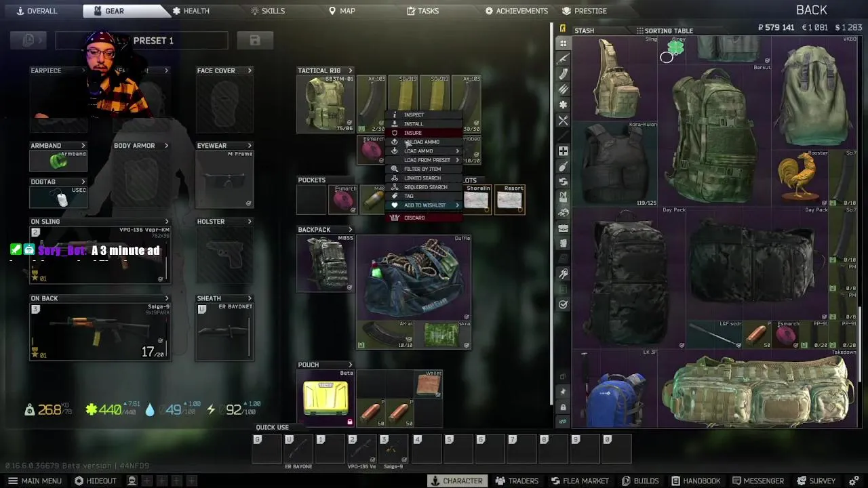
Task: Filter stash by medkit cross icon
Action: pos(563,150)
